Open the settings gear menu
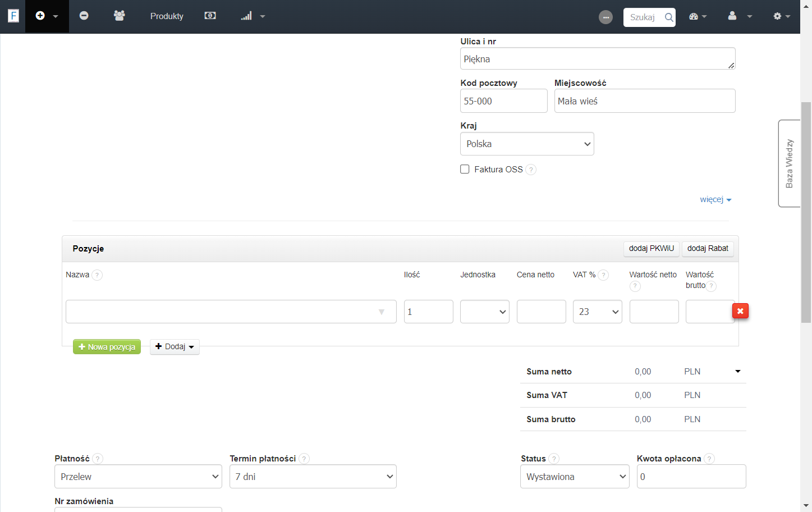 781,16
